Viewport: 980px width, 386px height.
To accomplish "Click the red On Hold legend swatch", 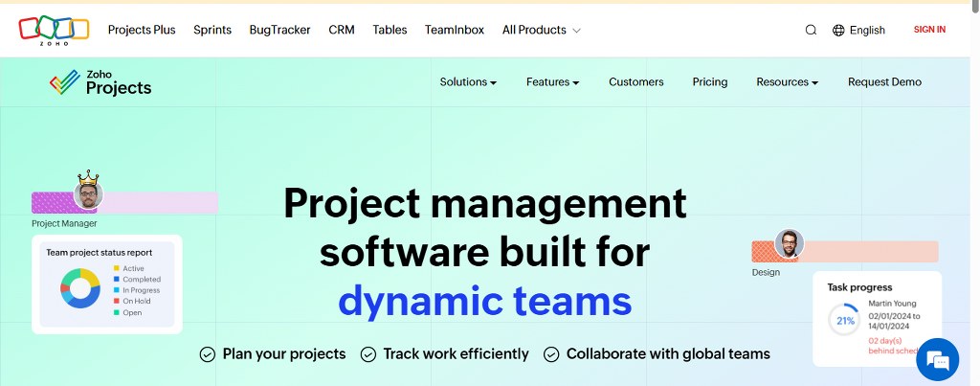I will tap(116, 302).
